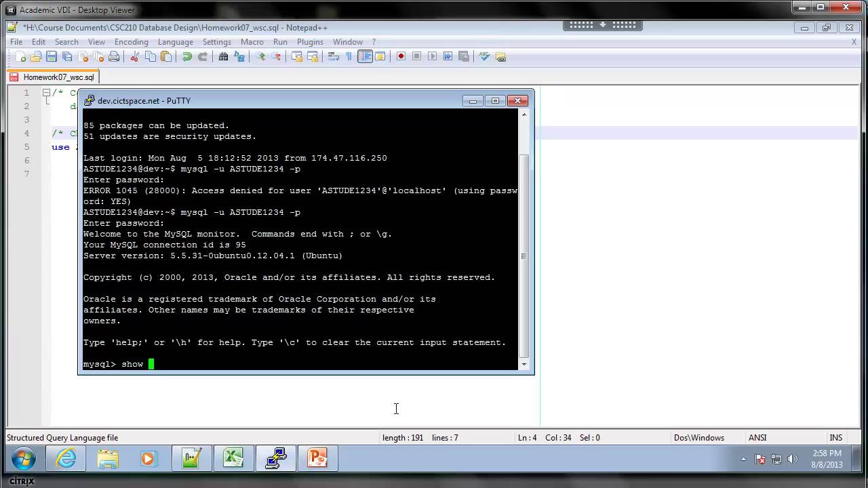Show hidden icons in system tray

[x=744, y=459]
